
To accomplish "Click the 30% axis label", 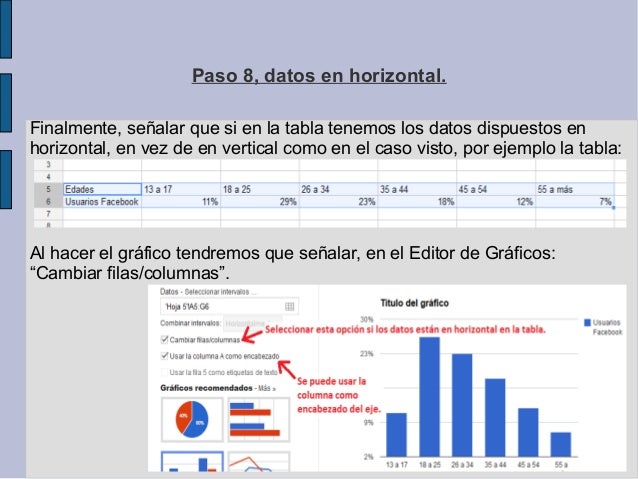I will 367,319.
